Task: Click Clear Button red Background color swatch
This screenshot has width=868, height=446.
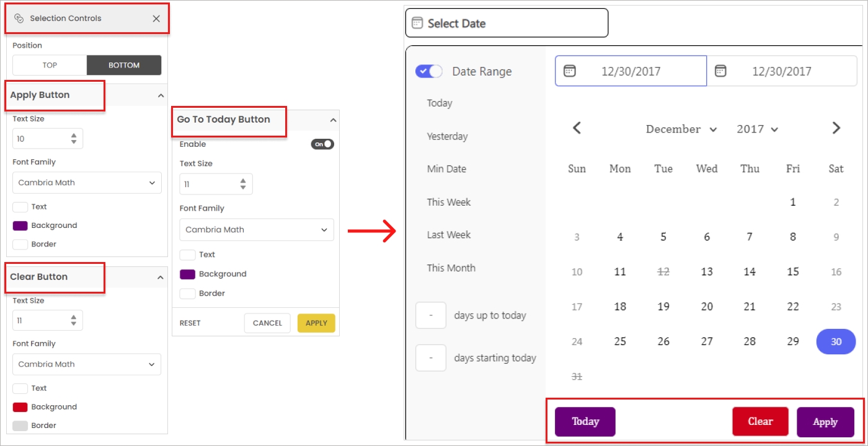Action: [20, 407]
